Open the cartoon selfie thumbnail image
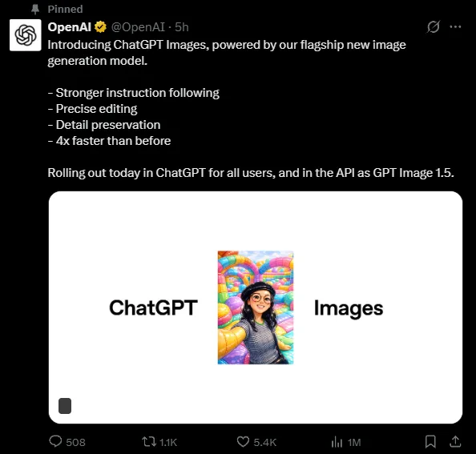 pyautogui.click(x=256, y=307)
